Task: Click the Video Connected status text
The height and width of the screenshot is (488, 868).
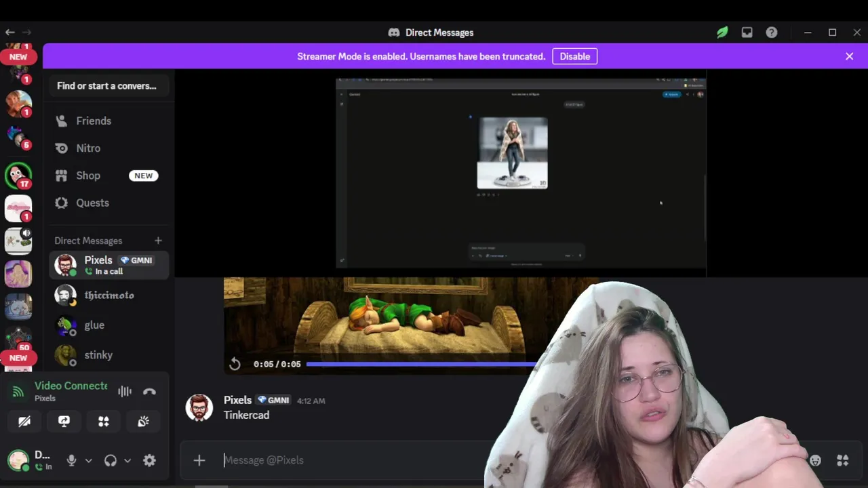Action: [x=71, y=386]
